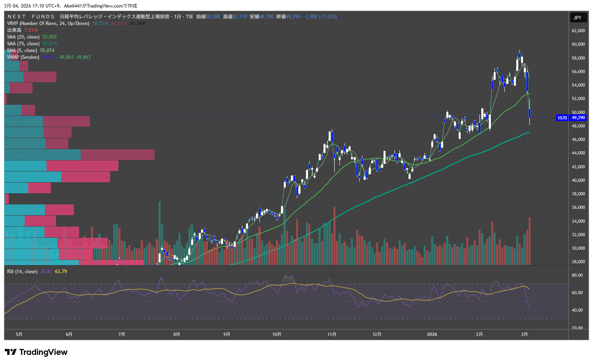The width and height of the screenshot is (593, 364).
Task: Click the NEXT FUNDS symbol title
Action: [31, 17]
